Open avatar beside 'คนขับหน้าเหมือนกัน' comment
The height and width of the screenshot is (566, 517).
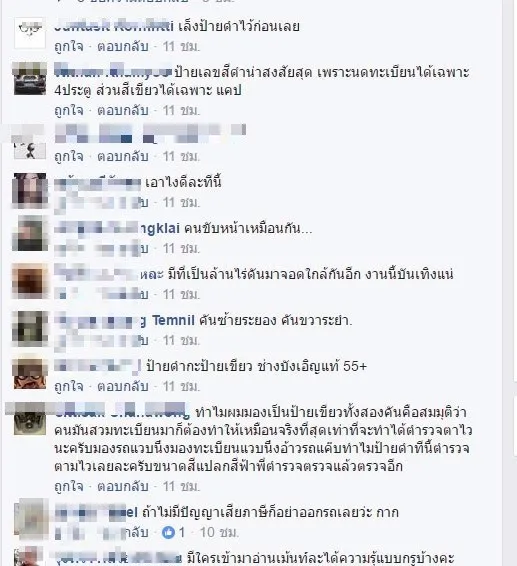click(x=30, y=235)
